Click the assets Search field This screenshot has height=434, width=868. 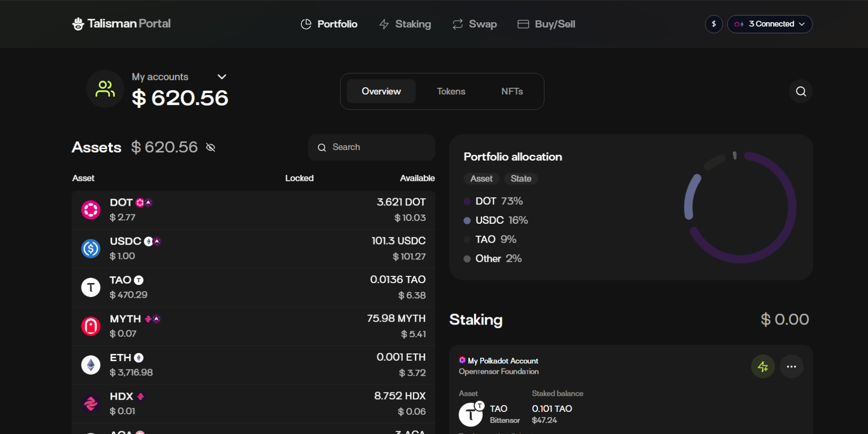tap(371, 148)
